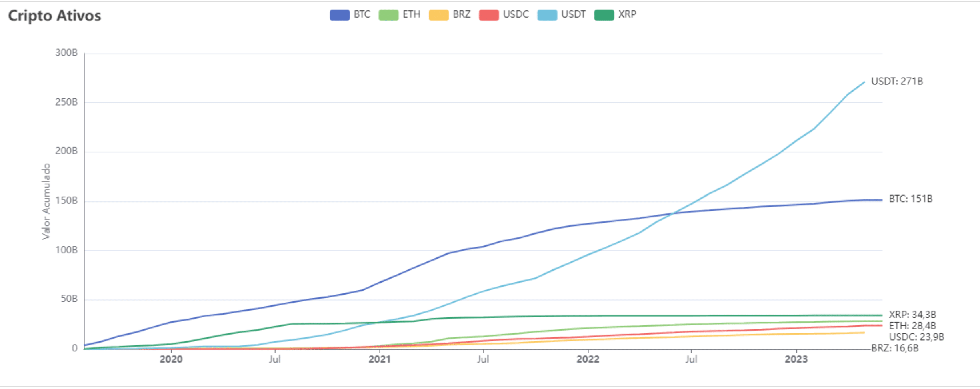Hide the USDT series via legend label
This screenshot has width=980, height=389.
point(573,15)
